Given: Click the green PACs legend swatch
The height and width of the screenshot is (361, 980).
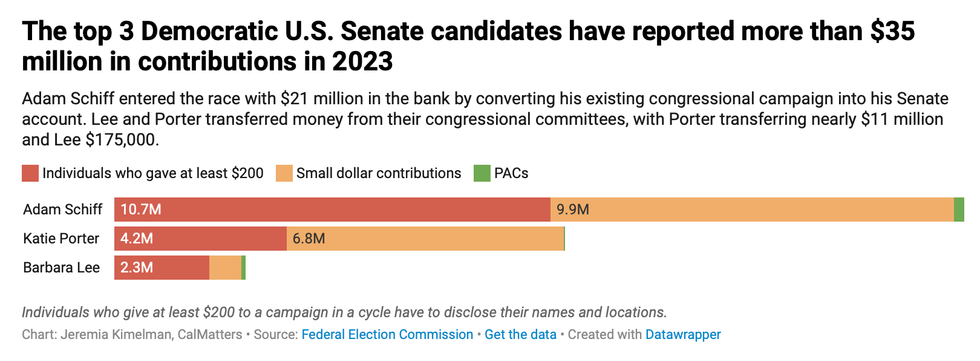Looking at the screenshot, I should coord(482,173).
